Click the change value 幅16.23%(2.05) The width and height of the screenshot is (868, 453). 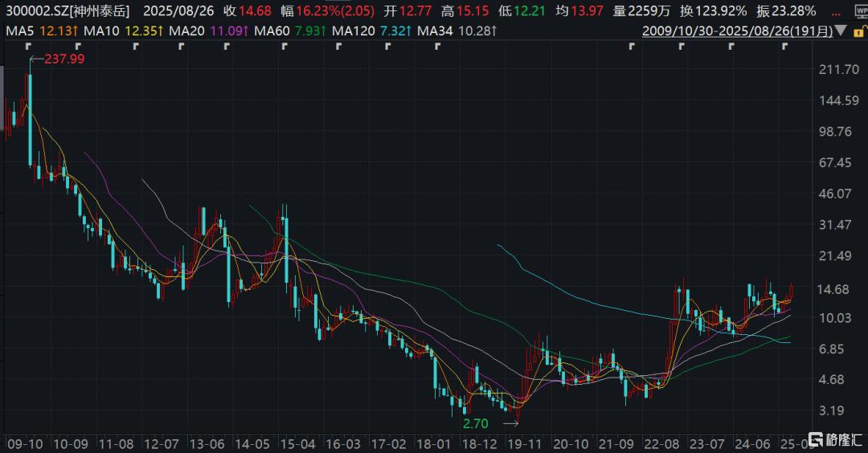pyautogui.click(x=328, y=11)
